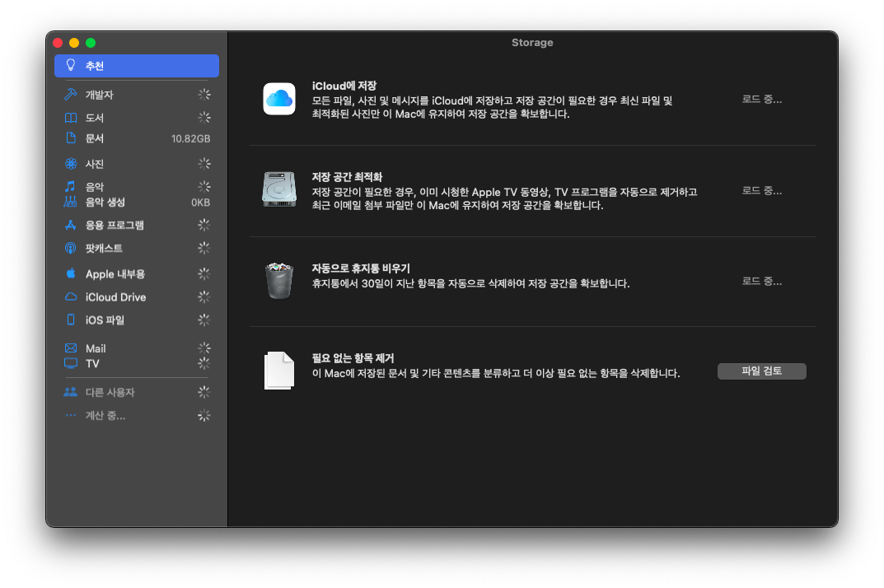Click the 팟캐스트 podcast icon
Screen dimensions: 884x588
(x=71, y=248)
